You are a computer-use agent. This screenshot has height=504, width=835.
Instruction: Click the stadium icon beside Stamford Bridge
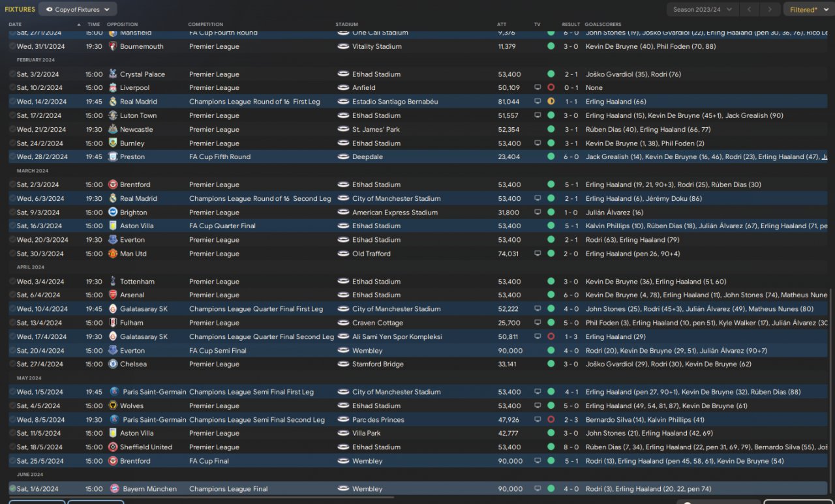point(343,364)
